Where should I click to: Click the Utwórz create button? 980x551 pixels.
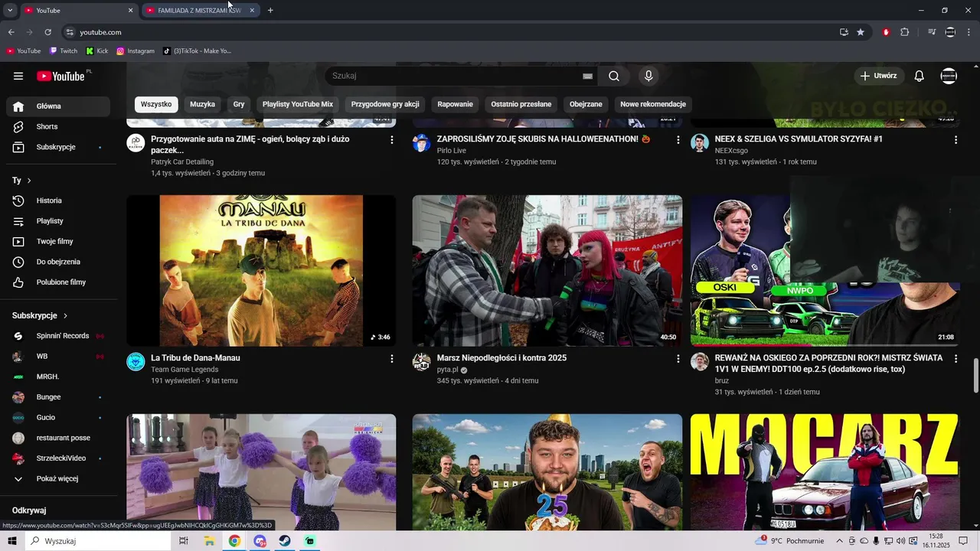878,76
